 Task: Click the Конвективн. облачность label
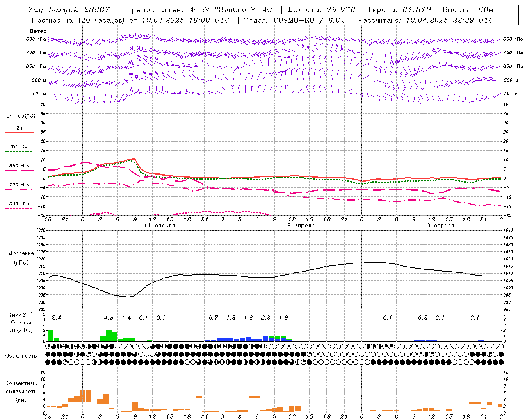click(21, 388)
